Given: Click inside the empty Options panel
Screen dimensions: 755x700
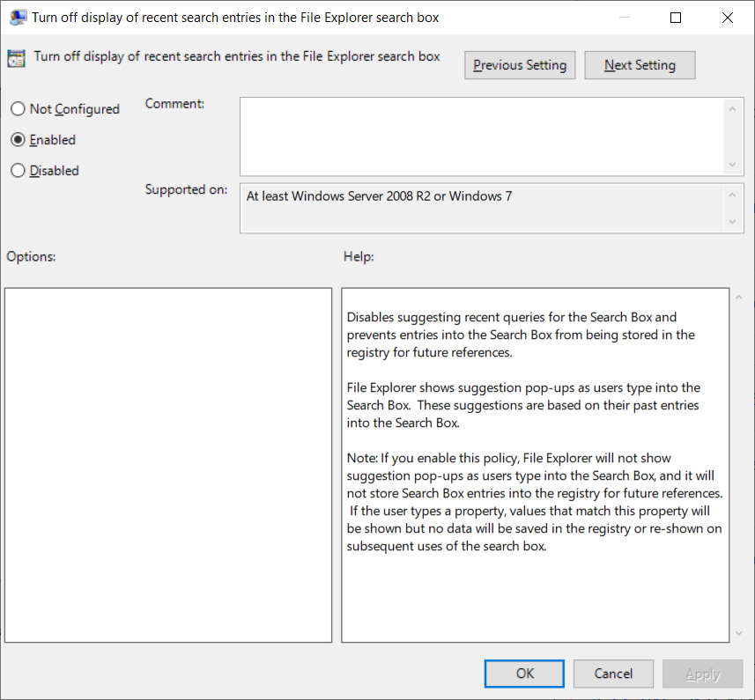Looking at the screenshot, I should pos(167,462).
